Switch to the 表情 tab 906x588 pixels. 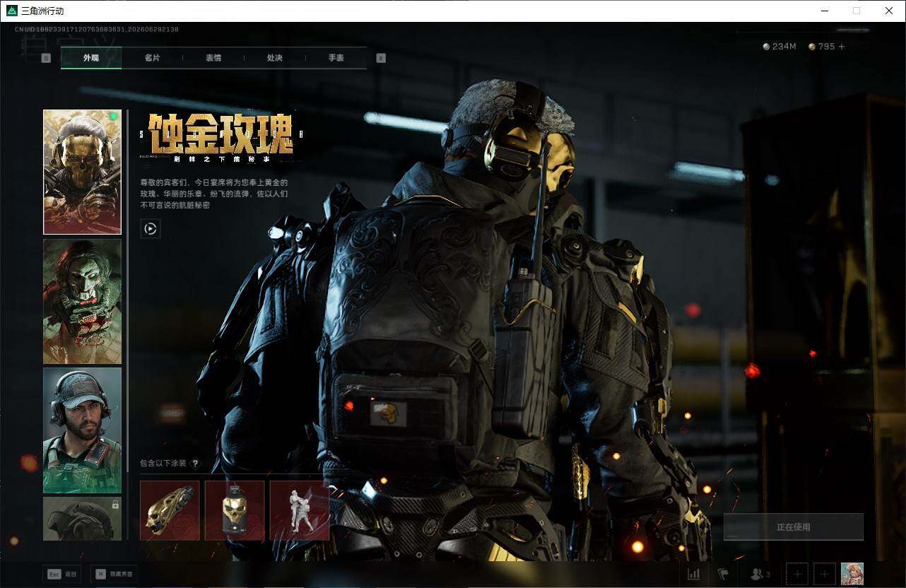[213, 58]
